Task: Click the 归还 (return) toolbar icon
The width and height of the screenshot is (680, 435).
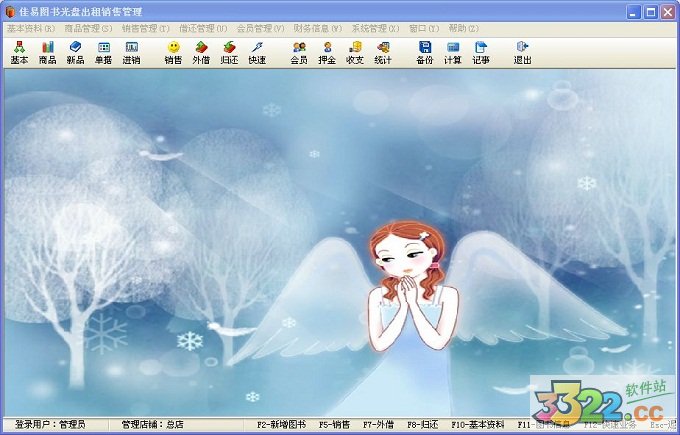Action: click(229, 52)
